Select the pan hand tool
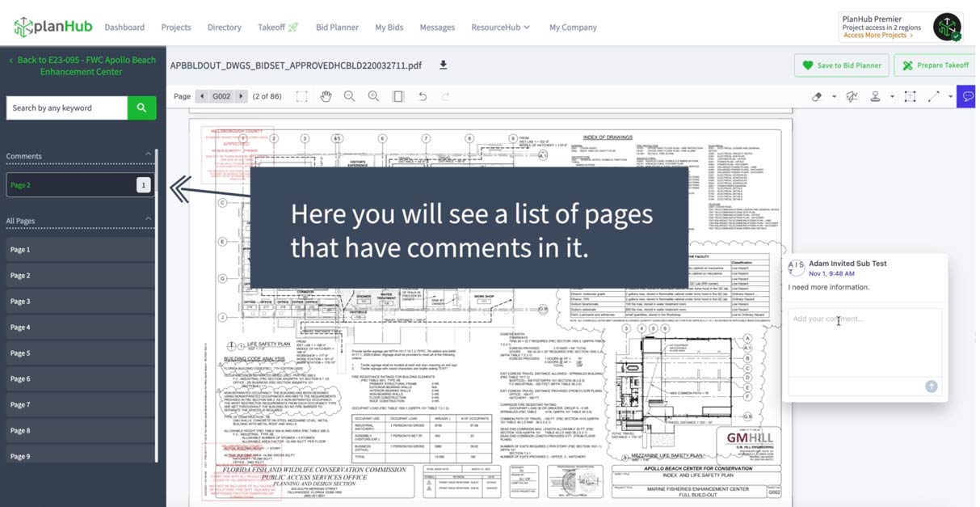980x507 pixels. (326, 95)
